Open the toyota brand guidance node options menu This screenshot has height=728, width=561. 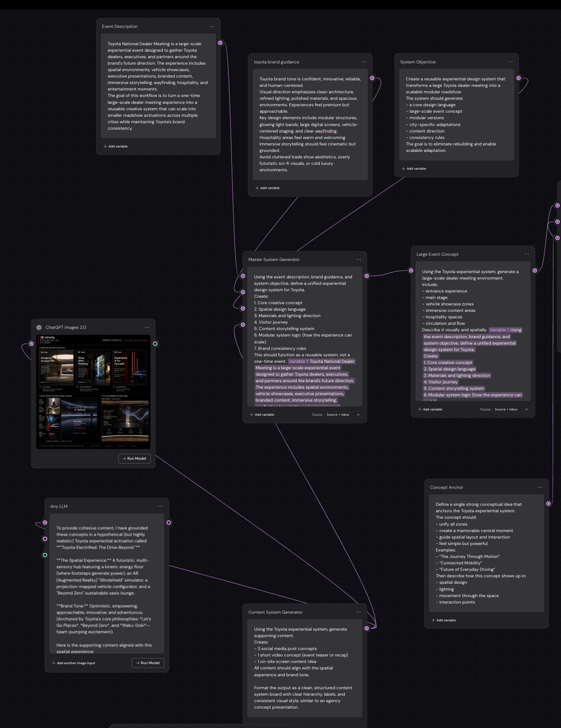click(x=364, y=62)
